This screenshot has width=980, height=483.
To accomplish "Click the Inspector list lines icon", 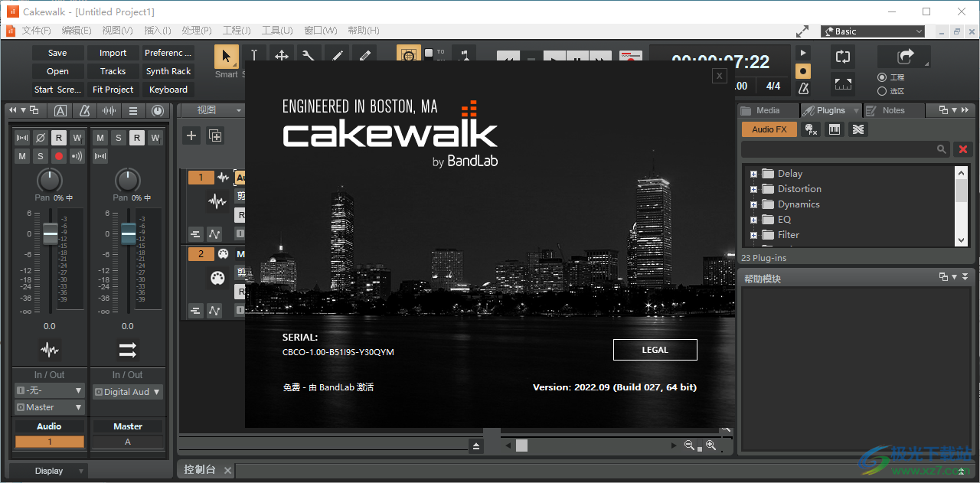I will coord(133,111).
